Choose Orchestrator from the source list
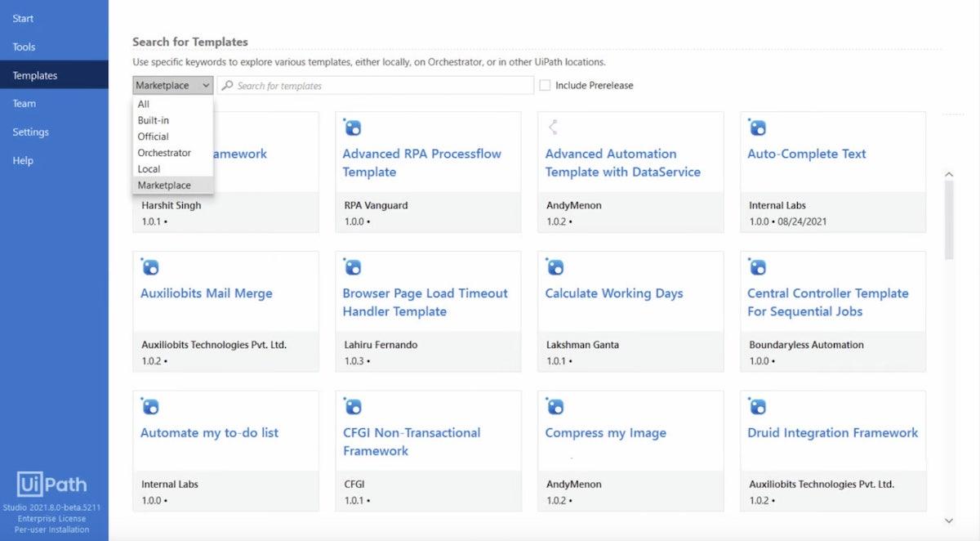The image size is (980, 541). [x=164, y=153]
